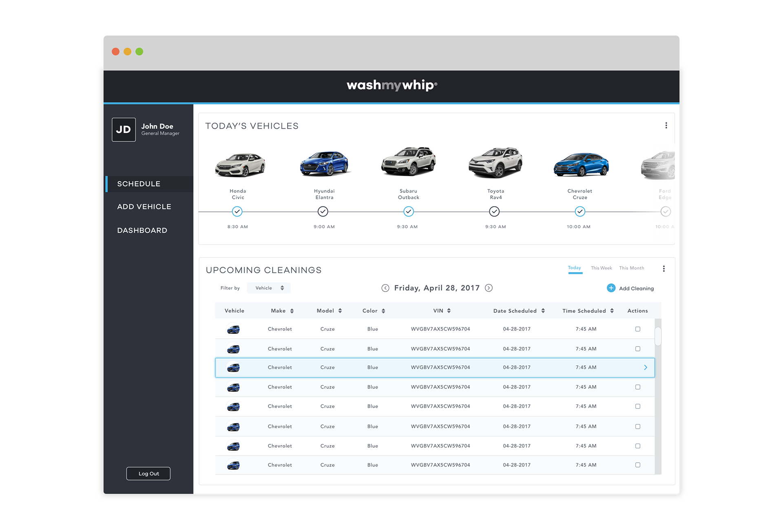Open the Filter by Vehicle dropdown
Viewport: 783px width, 532px height.
pos(269,288)
